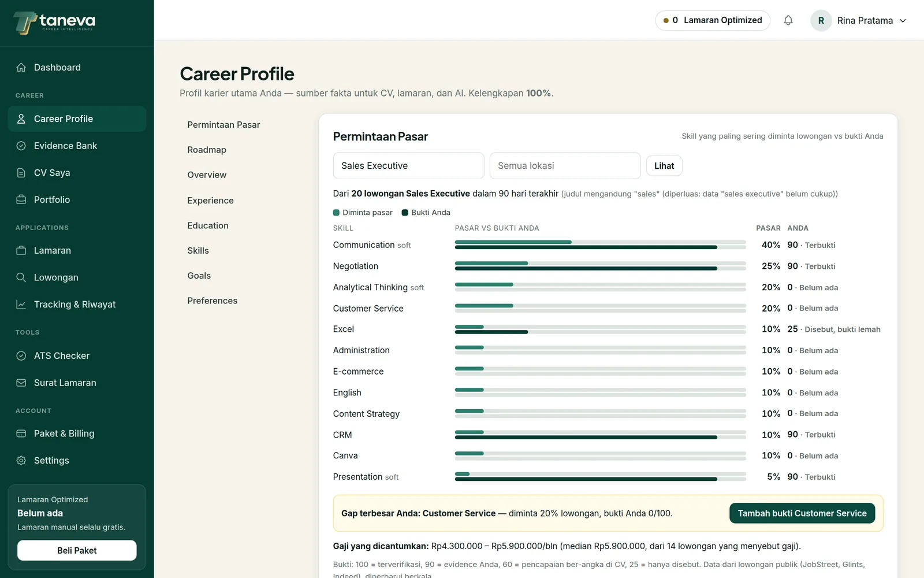View the Goals section
This screenshot has width=924, height=578.
click(x=199, y=276)
